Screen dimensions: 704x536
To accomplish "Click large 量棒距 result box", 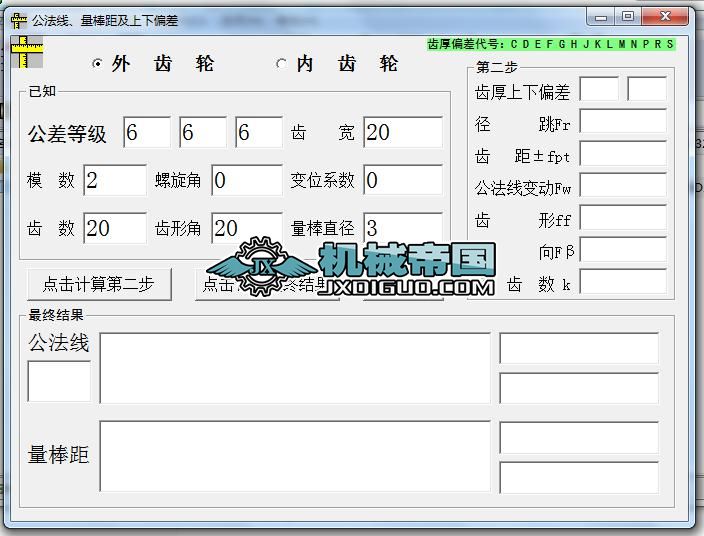I will tap(295, 456).
